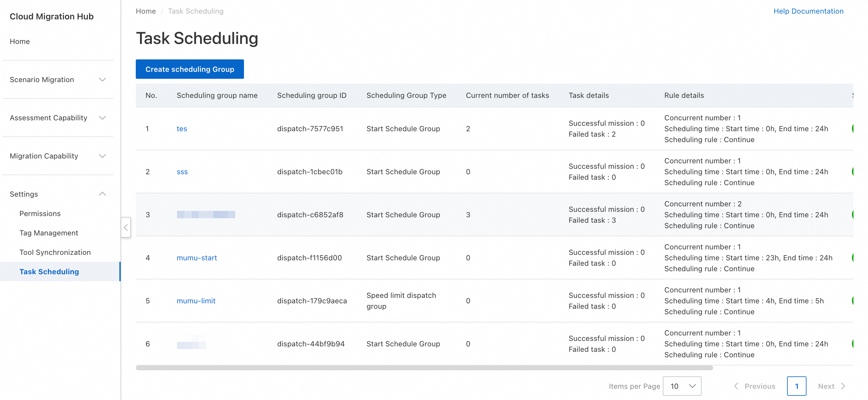Click Home in the breadcrumb
This screenshot has height=400, width=868.
tap(145, 11)
